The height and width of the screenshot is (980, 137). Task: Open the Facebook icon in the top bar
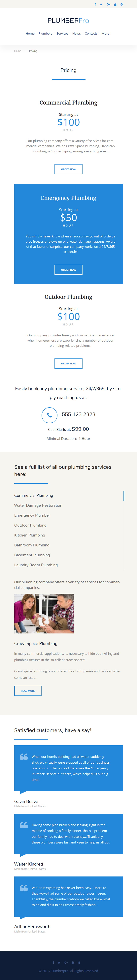[95, 5]
